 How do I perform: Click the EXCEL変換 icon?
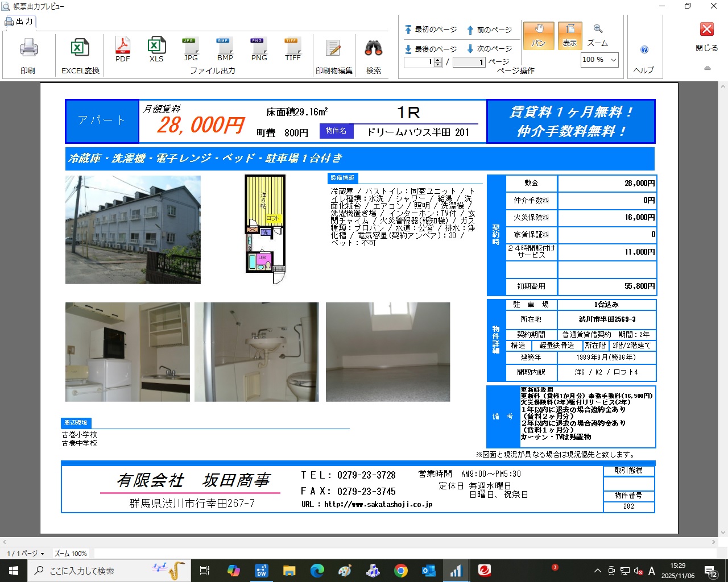pos(80,49)
